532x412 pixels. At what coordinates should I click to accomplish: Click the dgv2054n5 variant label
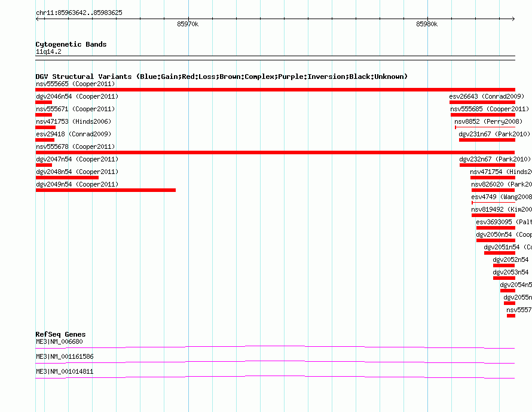coord(516,285)
